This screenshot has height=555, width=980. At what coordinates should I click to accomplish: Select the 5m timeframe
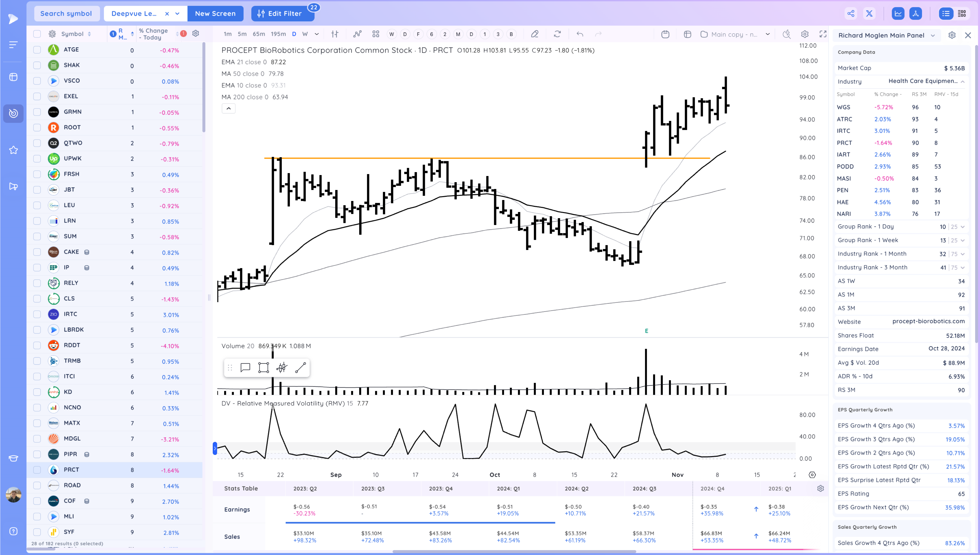point(242,34)
